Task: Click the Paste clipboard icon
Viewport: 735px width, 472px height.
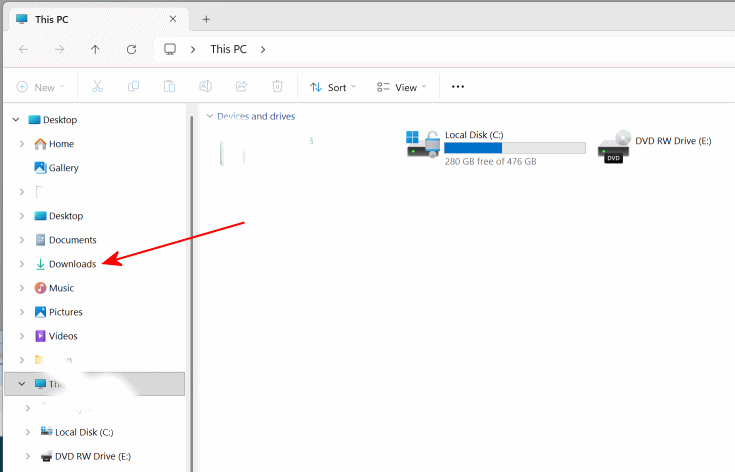Action: click(x=169, y=87)
